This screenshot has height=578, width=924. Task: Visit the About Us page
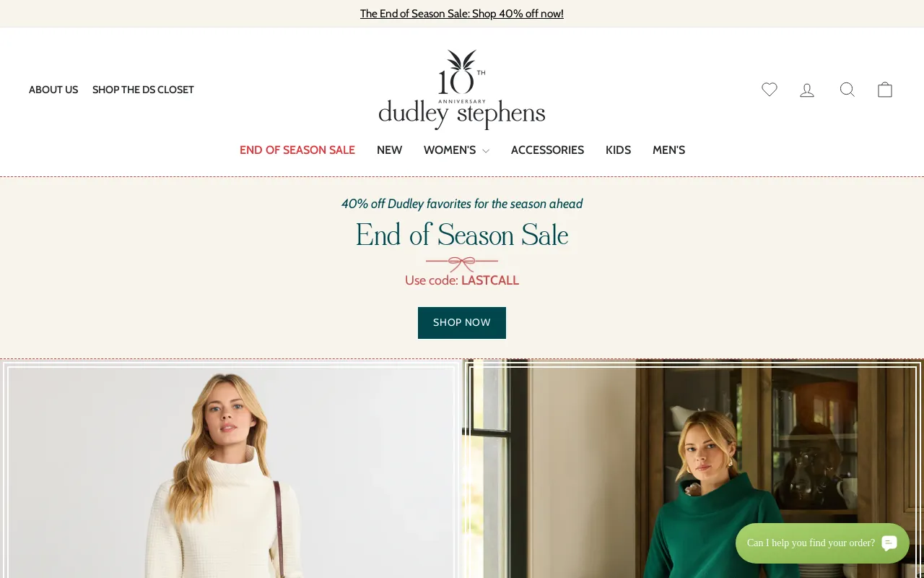coord(53,90)
